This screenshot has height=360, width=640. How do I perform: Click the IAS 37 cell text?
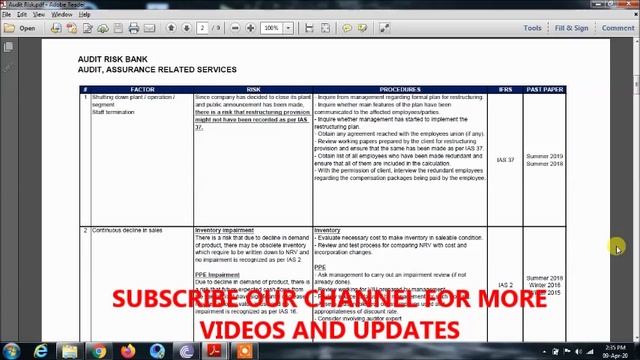tap(505, 160)
